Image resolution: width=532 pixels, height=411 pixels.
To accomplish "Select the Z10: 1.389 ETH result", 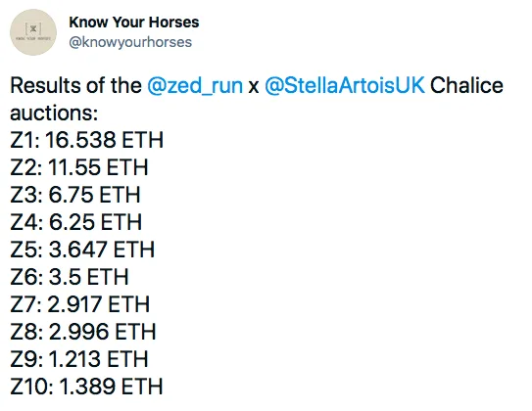I will coord(86,387).
